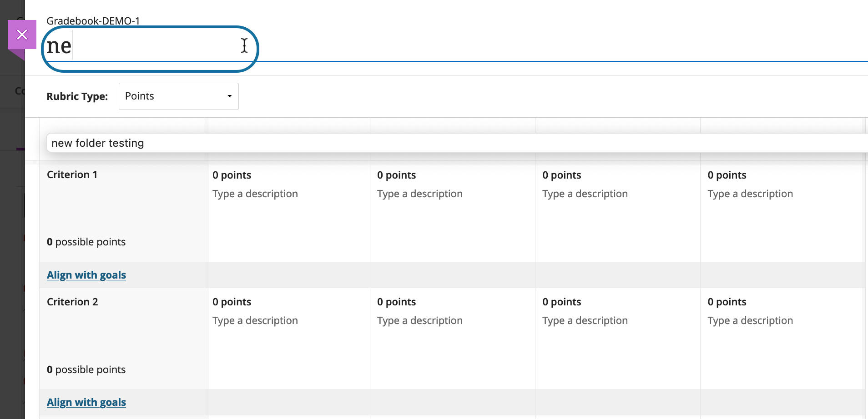Edit first 0 points value in Criterion 2
The image size is (868, 419).
click(232, 302)
